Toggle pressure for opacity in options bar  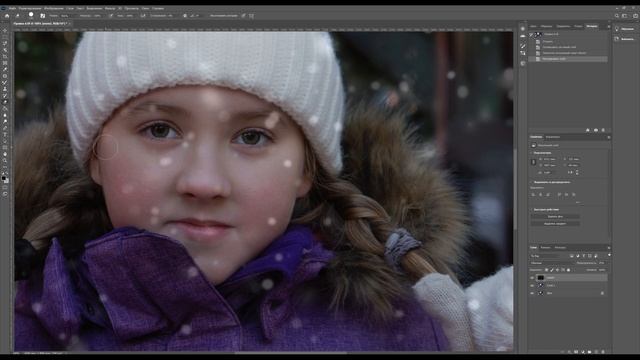[111, 16]
